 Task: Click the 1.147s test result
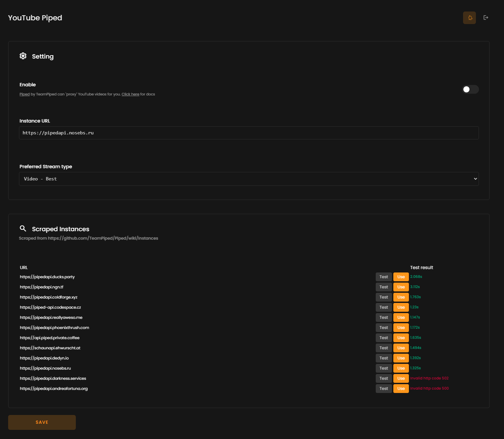pyautogui.click(x=415, y=317)
